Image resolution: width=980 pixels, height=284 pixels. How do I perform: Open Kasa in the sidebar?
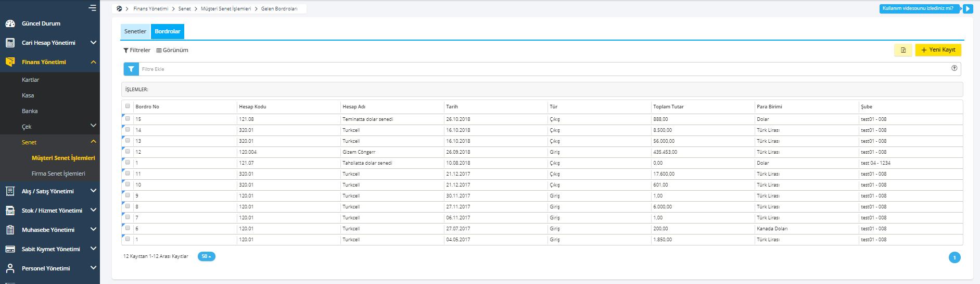[28, 95]
